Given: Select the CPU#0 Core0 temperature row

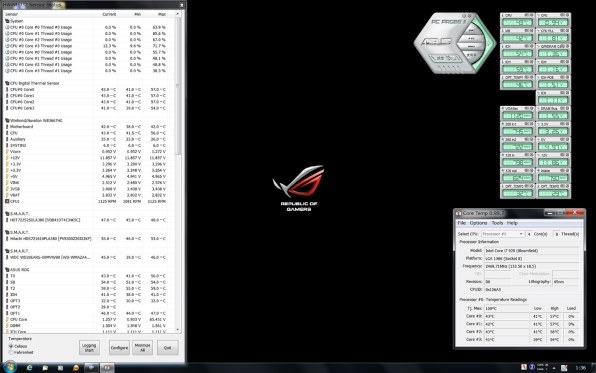Looking at the screenshot, I should coord(86,89).
